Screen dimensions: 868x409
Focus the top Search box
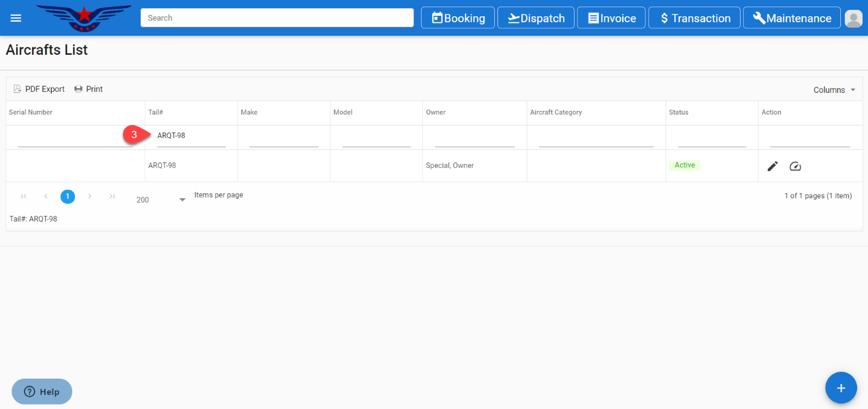[x=277, y=18]
